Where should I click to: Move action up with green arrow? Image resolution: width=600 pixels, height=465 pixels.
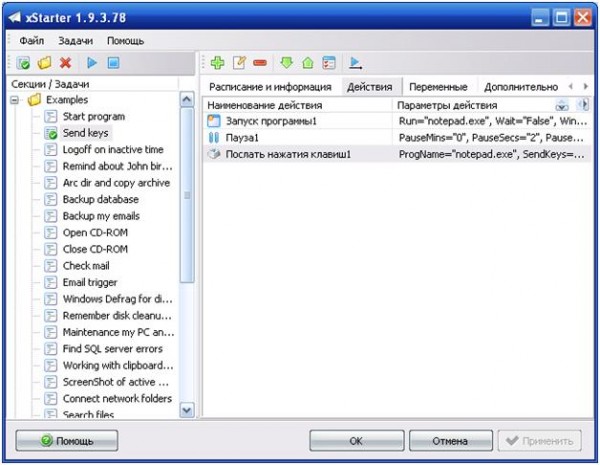308,62
